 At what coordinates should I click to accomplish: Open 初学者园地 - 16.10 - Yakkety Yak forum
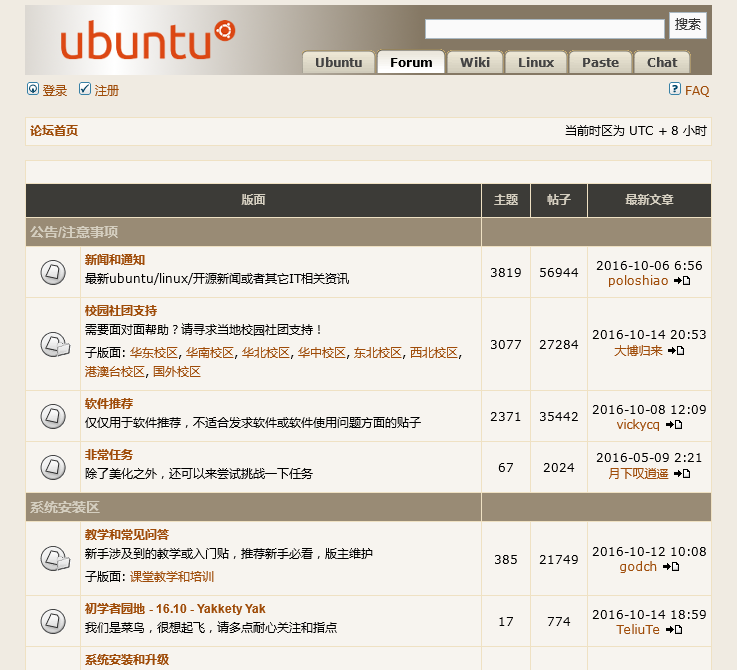(175, 609)
